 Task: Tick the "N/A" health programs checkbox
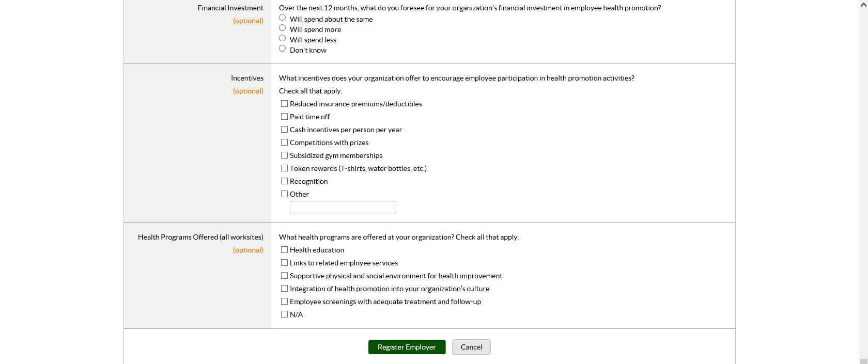(284, 314)
